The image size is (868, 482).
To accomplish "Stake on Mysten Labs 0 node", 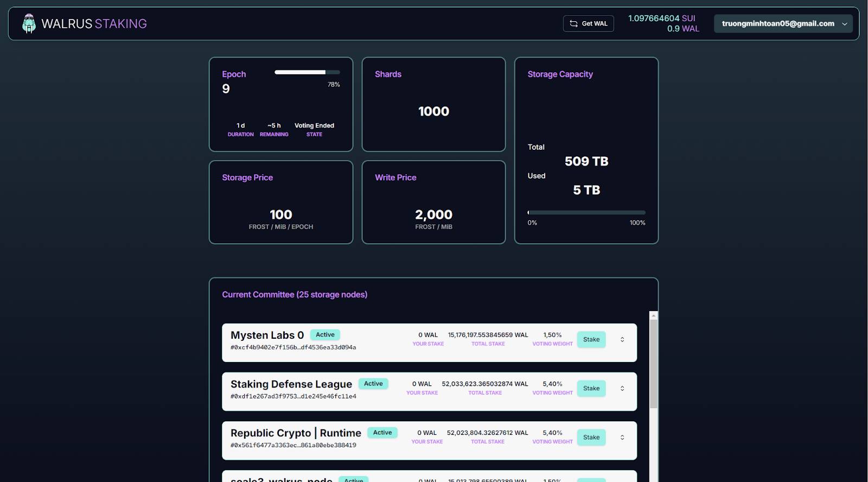I will 591,339.
